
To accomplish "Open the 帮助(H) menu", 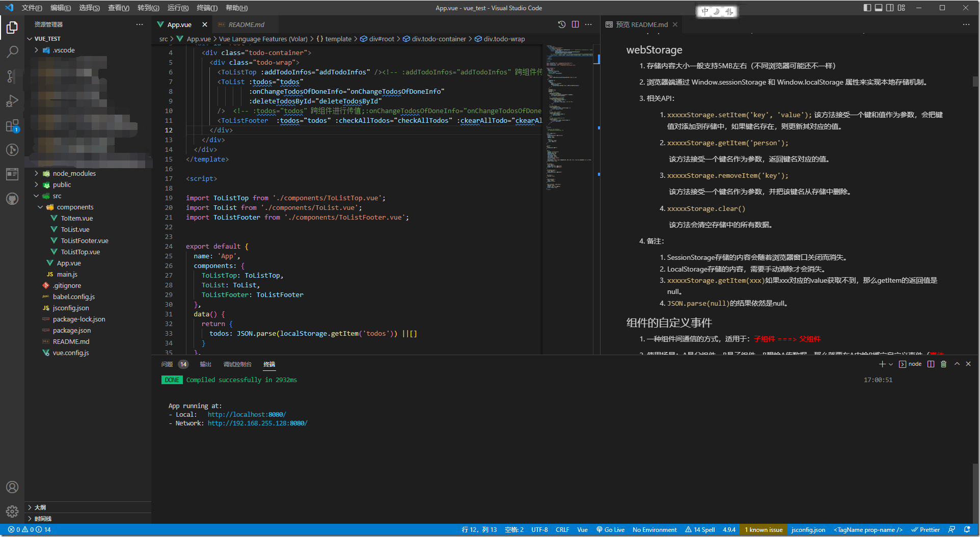I will pyautogui.click(x=236, y=8).
